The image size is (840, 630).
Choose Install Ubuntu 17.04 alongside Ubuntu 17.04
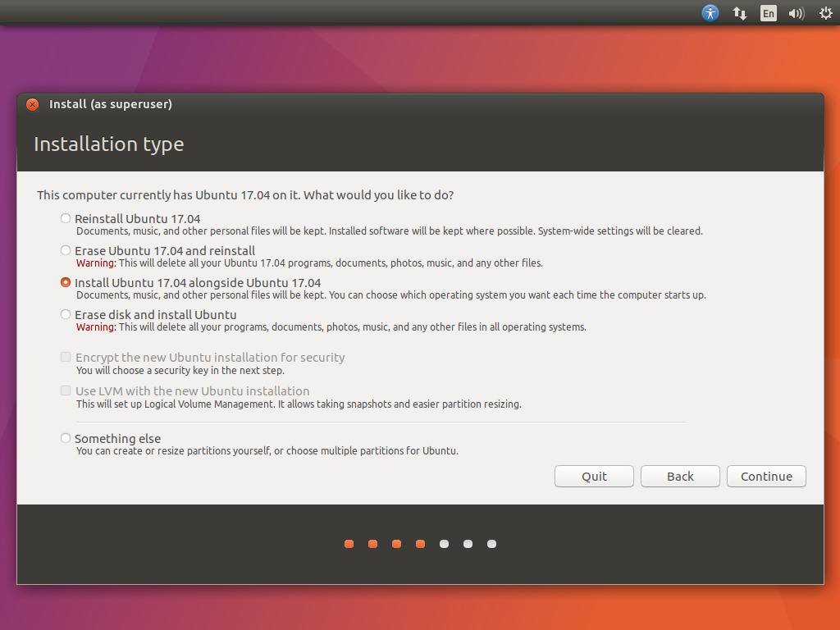(66, 282)
